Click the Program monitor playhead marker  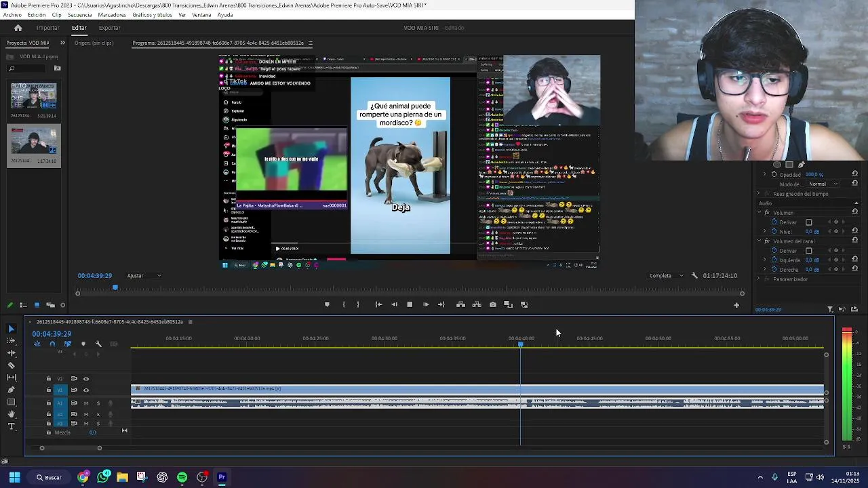(x=115, y=288)
